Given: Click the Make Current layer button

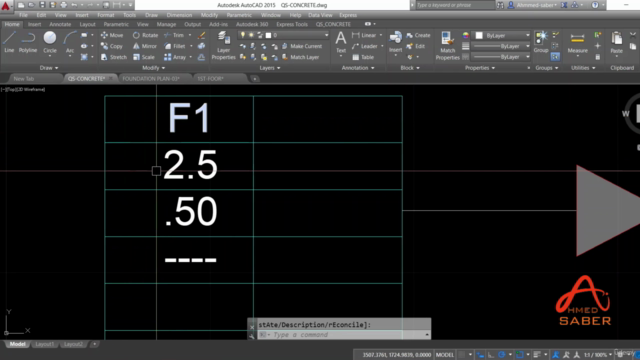Looking at the screenshot, I should pyautogui.click(x=302, y=46).
